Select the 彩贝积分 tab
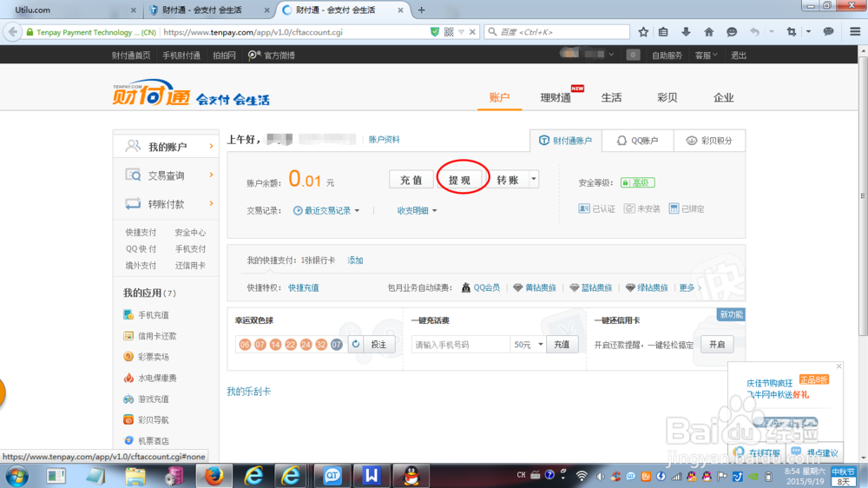Viewport: 868px width, 488px height. [x=710, y=141]
